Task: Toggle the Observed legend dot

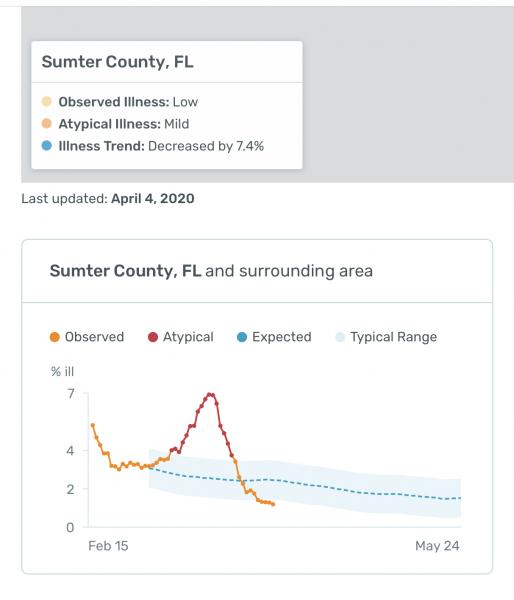Action: click(55, 337)
